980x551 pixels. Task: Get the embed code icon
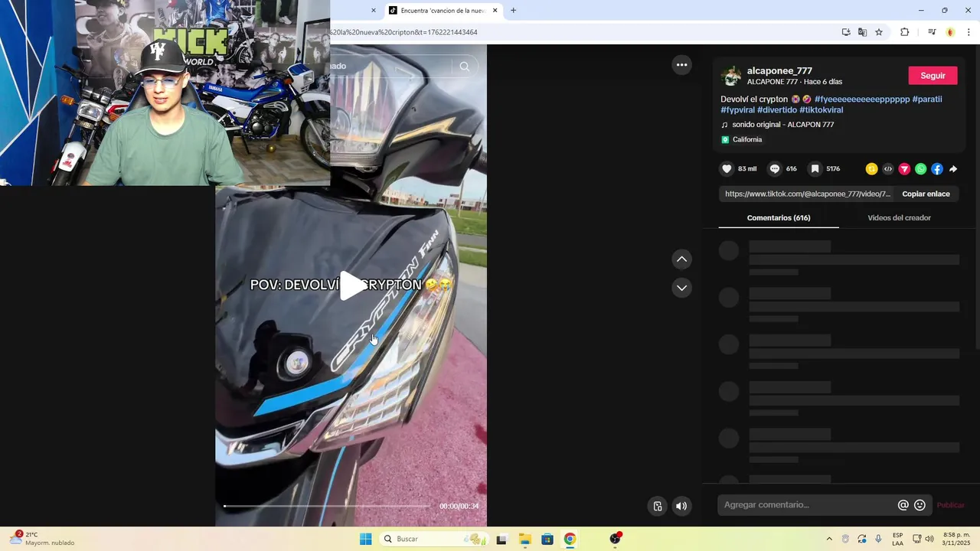pyautogui.click(x=888, y=169)
